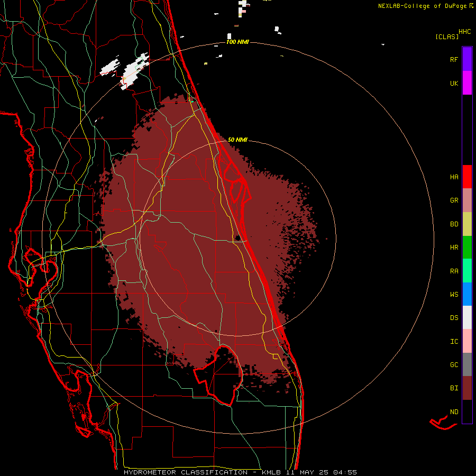Click the ND legend label
The width and height of the screenshot is (476, 476).
click(454, 411)
